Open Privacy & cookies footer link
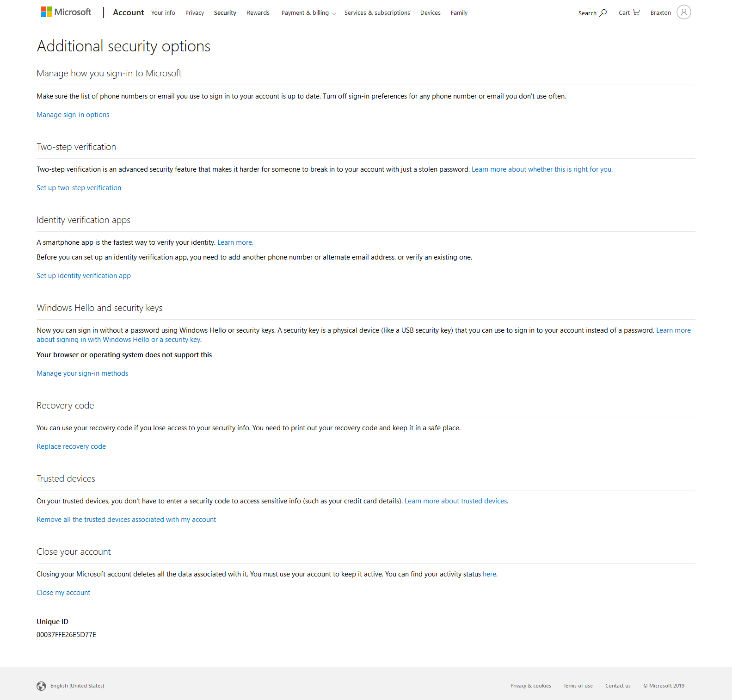Viewport: 732px width, 700px height. [x=531, y=686]
